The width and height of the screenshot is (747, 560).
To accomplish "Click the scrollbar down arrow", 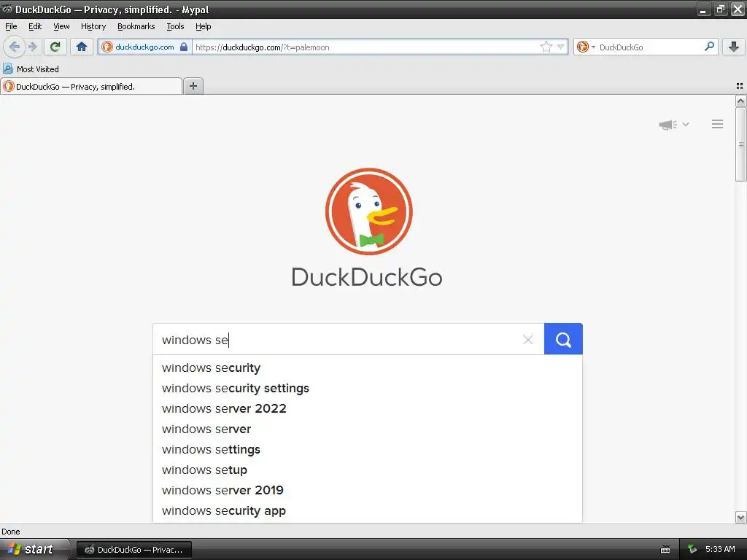I will click(740, 517).
